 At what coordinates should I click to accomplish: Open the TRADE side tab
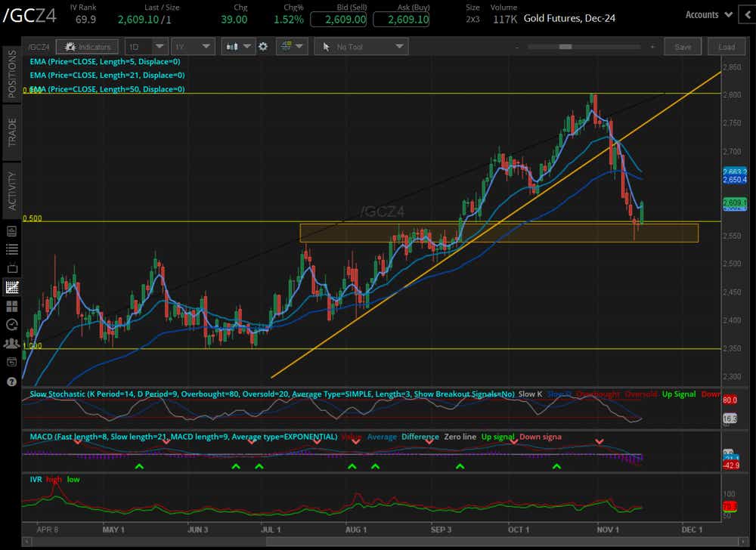coord(11,132)
